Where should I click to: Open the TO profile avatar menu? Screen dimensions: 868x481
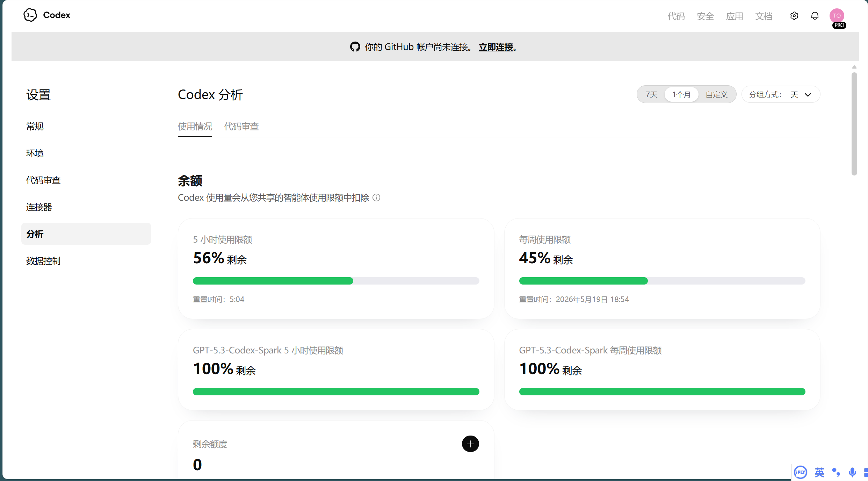point(837,15)
